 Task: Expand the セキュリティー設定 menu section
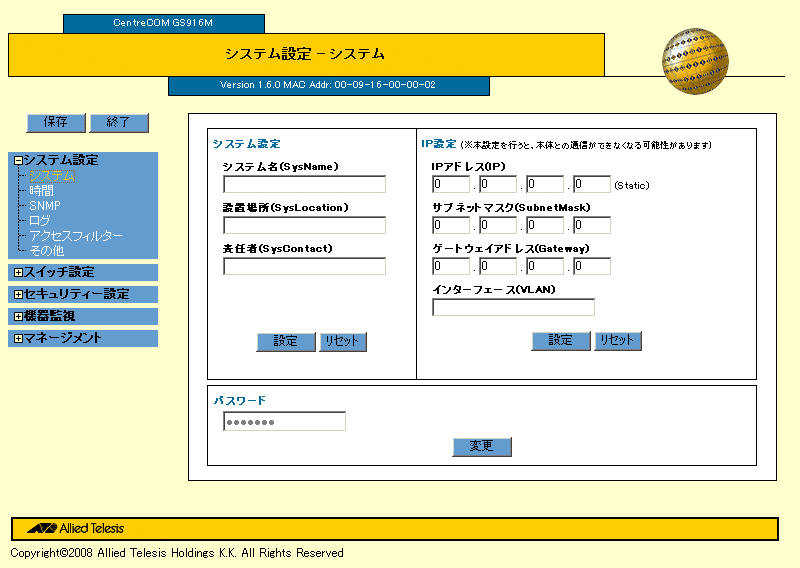point(18,294)
